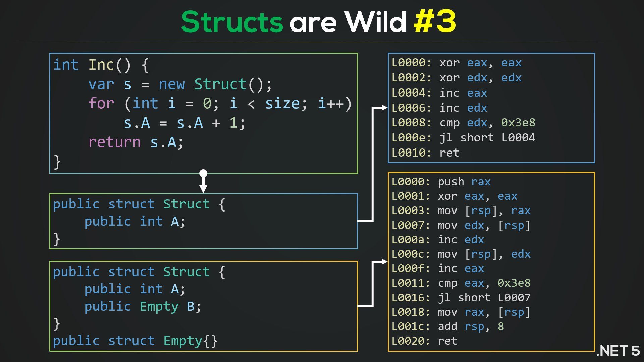Click the 'L0008: cmp edx, 0x3e8' instruction
Viewport: 644px width, 362px height.
pos(463,123)
